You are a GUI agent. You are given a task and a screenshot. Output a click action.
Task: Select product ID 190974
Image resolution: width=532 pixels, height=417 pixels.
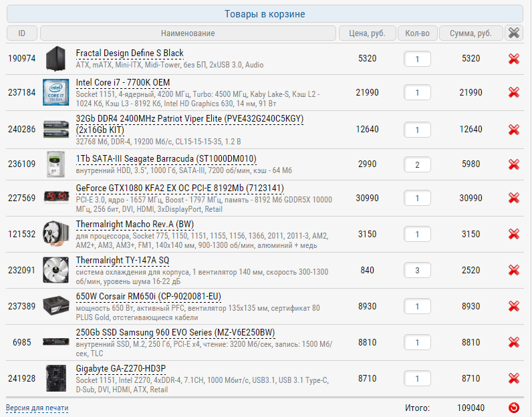[x=21, y=58]
